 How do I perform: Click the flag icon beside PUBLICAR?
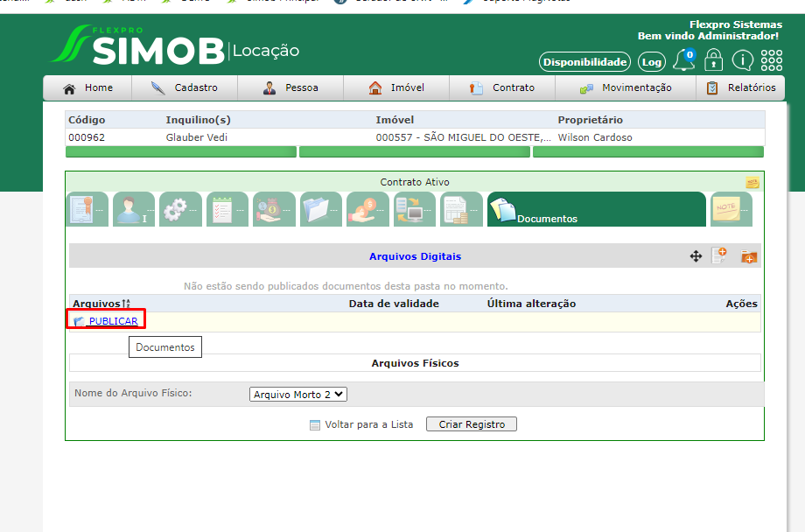pos(79,321)
